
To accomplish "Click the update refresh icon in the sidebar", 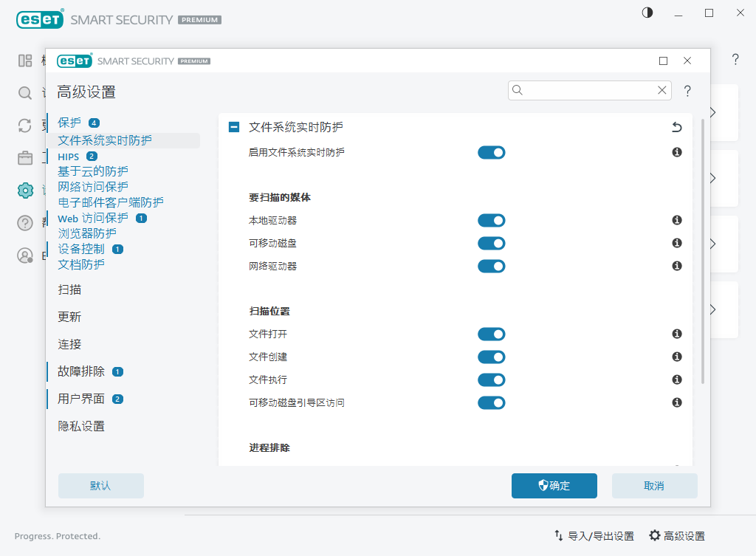I will 24,126.
